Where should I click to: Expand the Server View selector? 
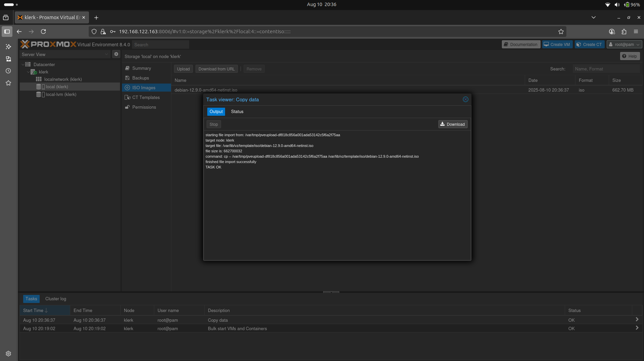(x=106, y=54)
